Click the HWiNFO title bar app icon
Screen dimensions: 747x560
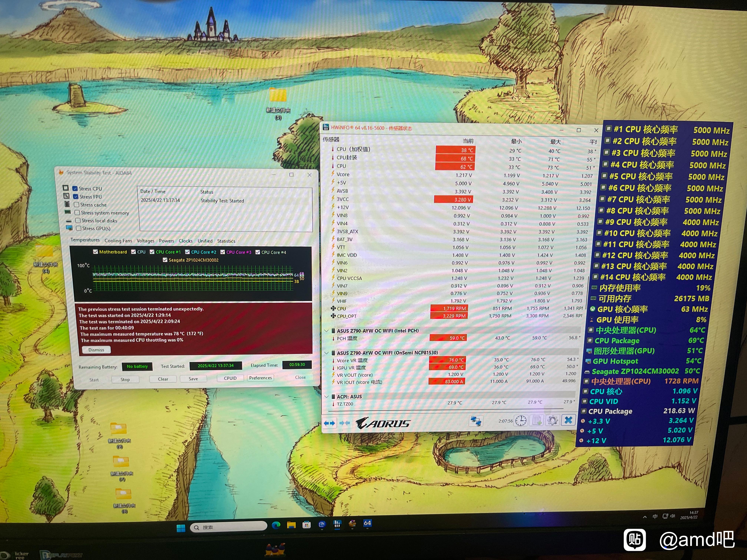(326, 127)
